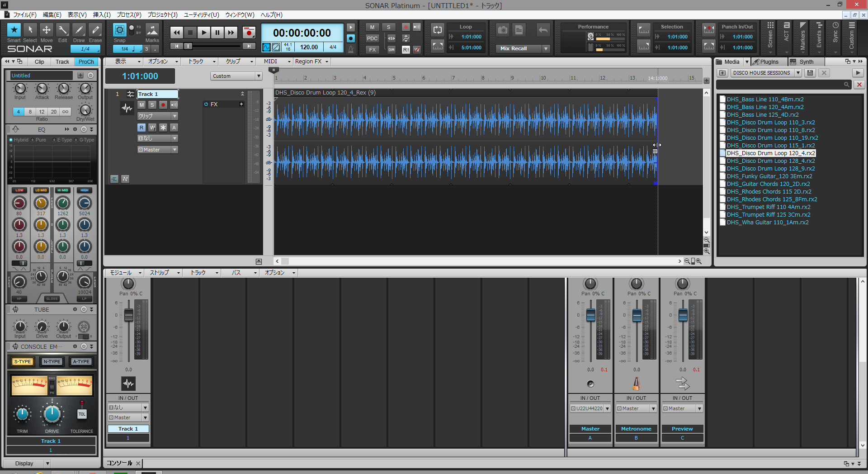Activate the Move tool
This screenshot has height=474, width=868.
(47, 30)
